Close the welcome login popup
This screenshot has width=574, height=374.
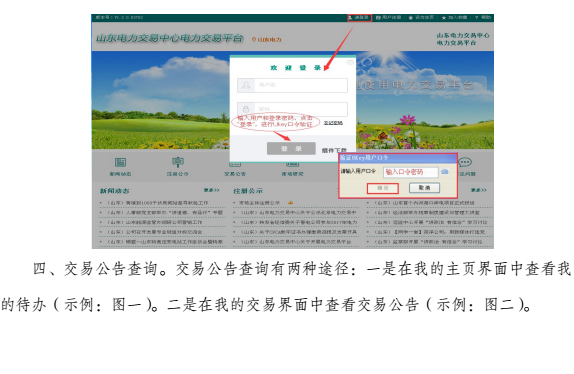pyautogui.click(x=350, y=63)
